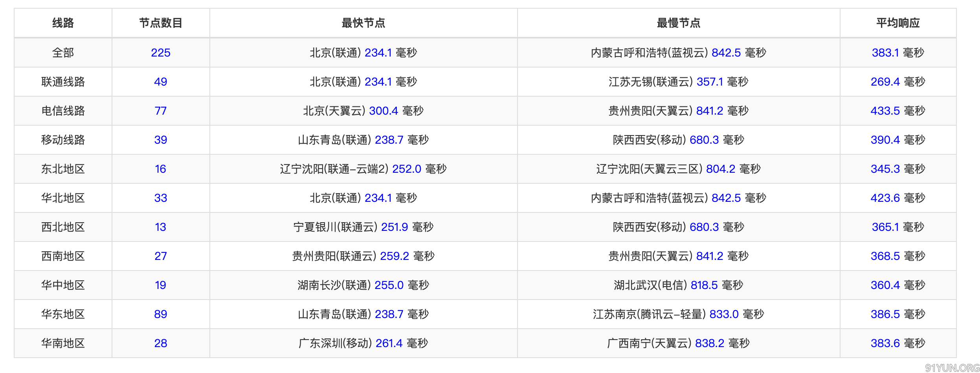980x373 pixels.
Task: Click node count 28 for 华南地区
Action: pos(161,343)
